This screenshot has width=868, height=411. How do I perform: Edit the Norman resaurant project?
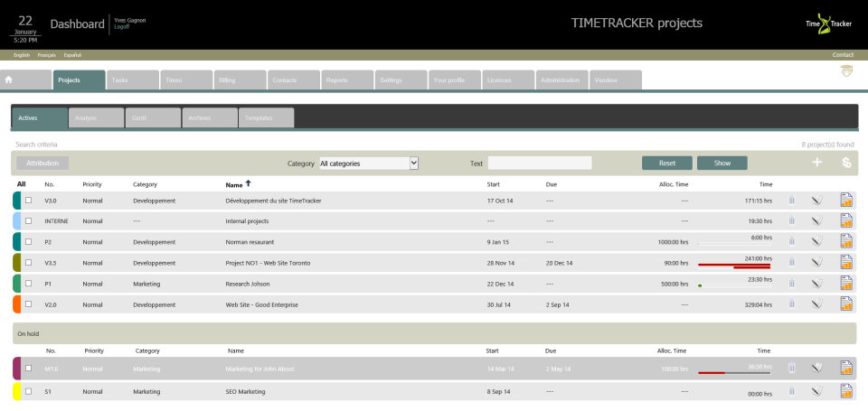tap(816, 241)
